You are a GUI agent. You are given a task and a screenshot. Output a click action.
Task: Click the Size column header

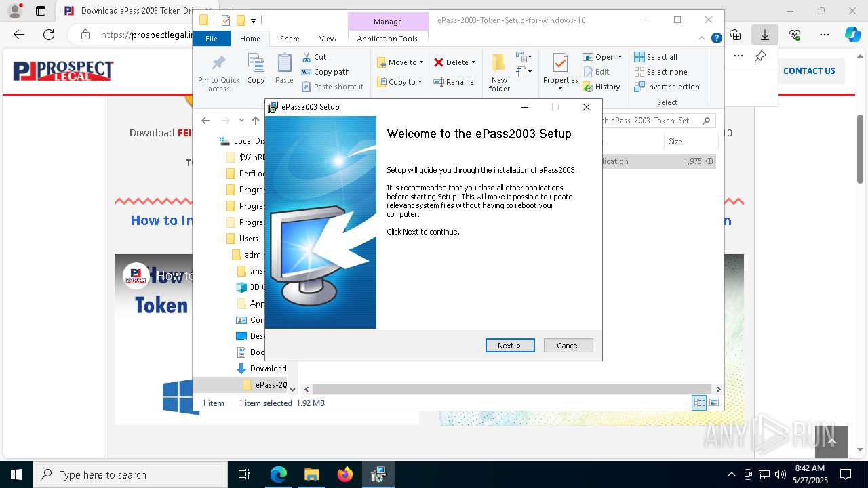(x=690, y=142)
